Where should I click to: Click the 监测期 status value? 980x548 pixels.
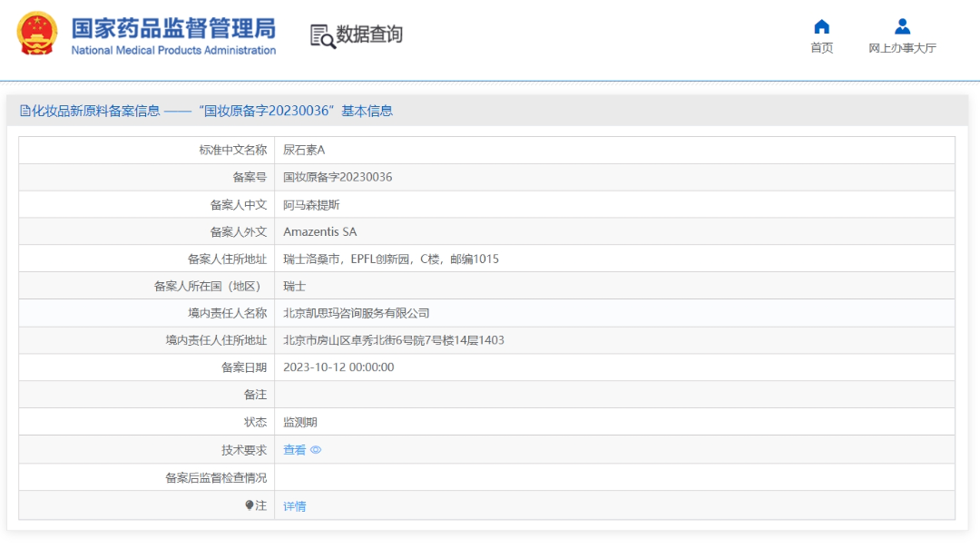(x=299, y=422)
